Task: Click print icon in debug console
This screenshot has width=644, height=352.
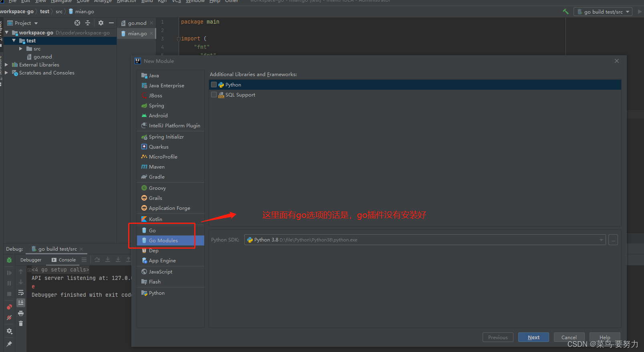Action: 21,313
